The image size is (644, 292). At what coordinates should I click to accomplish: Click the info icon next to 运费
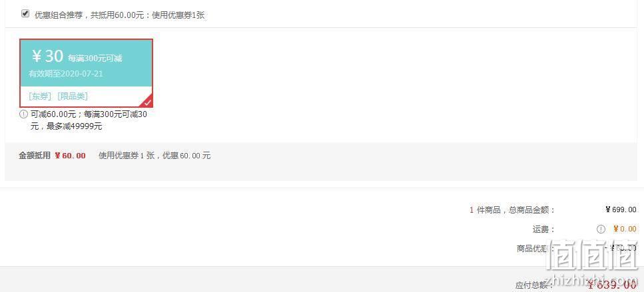(x=601, y=229)
